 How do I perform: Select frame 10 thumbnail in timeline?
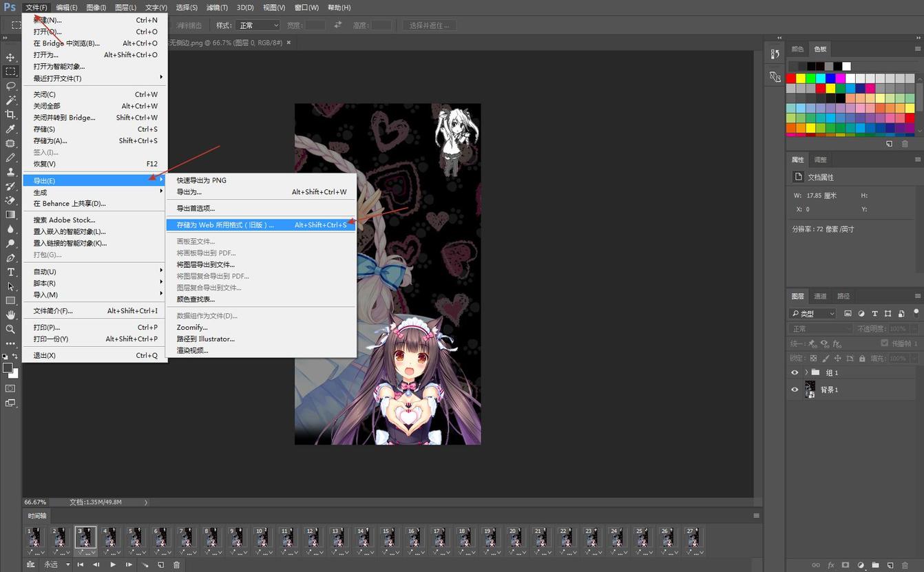coord(261,538)
